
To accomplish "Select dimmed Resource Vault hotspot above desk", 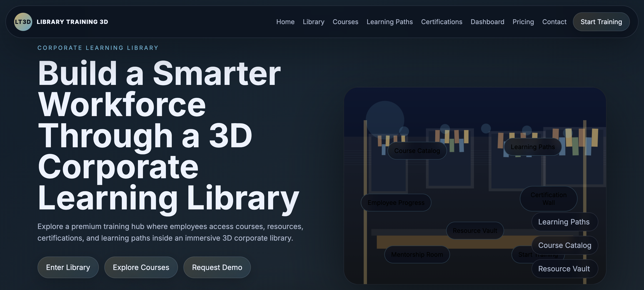I will click(x=475, y=230).
